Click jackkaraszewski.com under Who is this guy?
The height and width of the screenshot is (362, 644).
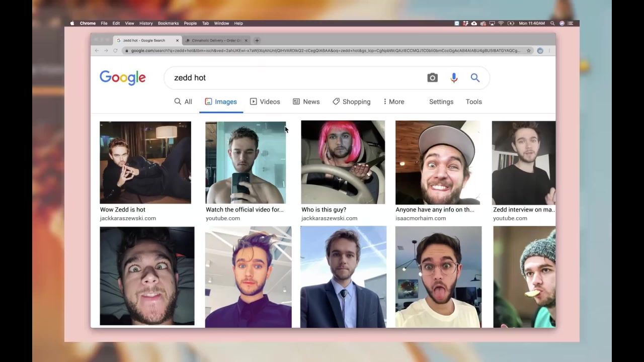pos(329,218)
